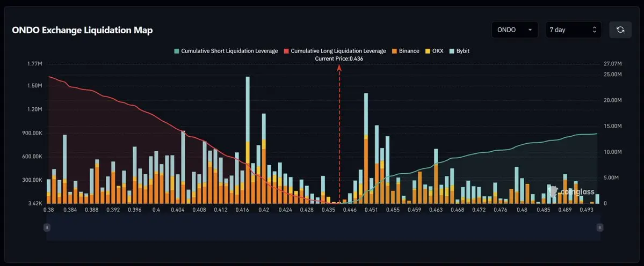Click x-axis label 0.435
Screen dimensions: 644x266
point(328,210)
